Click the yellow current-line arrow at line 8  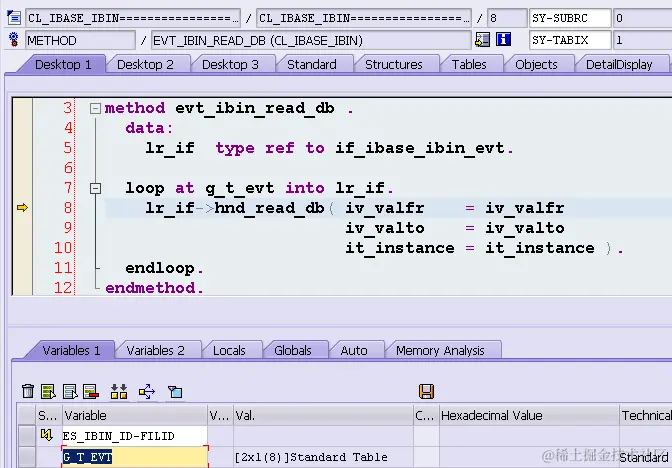pos(22,208)
